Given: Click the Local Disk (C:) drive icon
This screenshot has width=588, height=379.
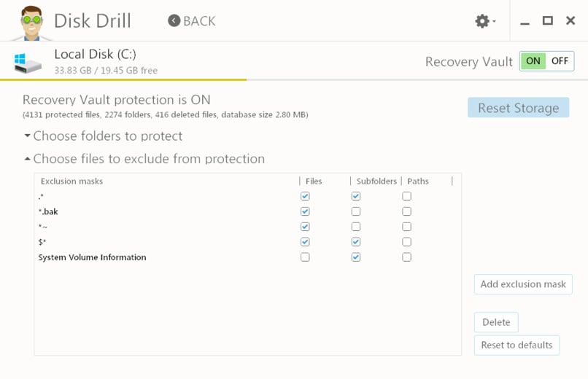Looking at the screenshot, I should [x=28, y=63].
